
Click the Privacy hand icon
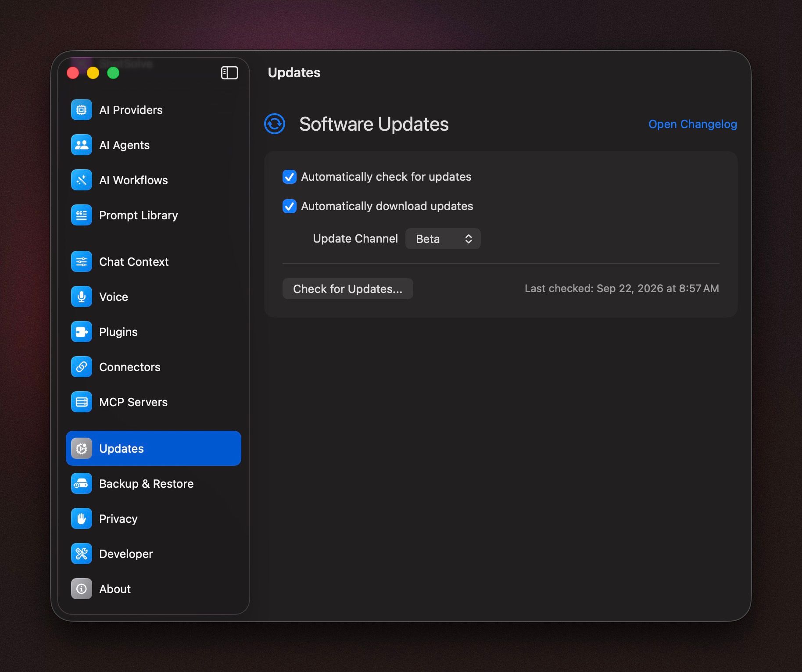pos(82,518)
